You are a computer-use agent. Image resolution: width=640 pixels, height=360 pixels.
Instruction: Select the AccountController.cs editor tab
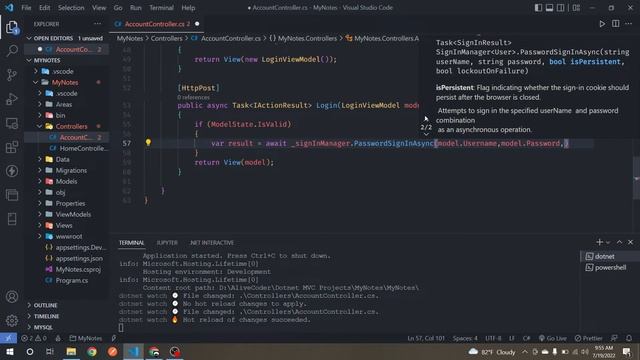pyautogui.click(x=157, y=24)
